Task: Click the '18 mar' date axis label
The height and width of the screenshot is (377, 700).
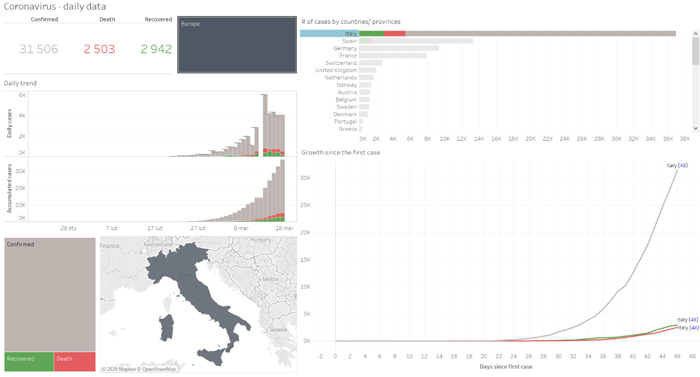Action: (x=284, y=228)
